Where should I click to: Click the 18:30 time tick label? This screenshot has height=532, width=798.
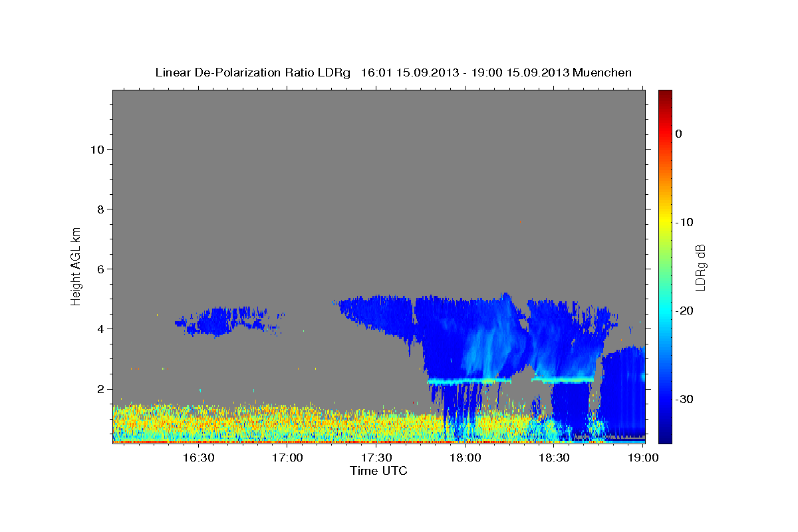554,458
